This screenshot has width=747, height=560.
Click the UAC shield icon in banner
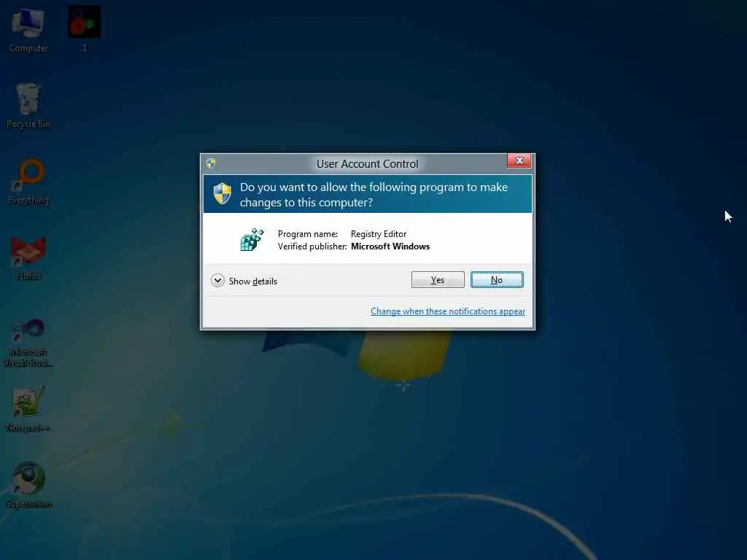(x=222, y=193)
